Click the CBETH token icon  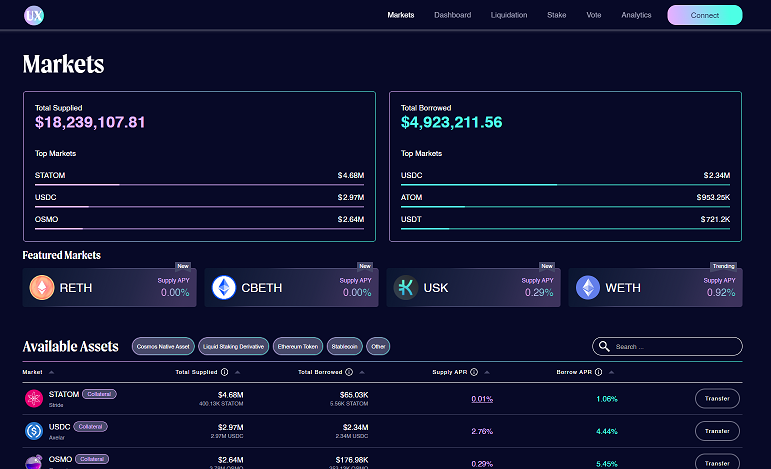click(x=224, y=288)
